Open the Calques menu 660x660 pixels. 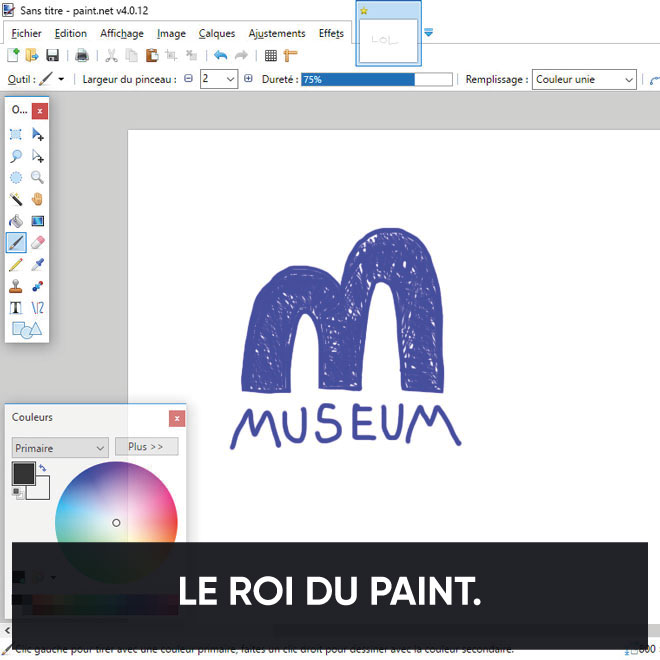pos(217,33)
